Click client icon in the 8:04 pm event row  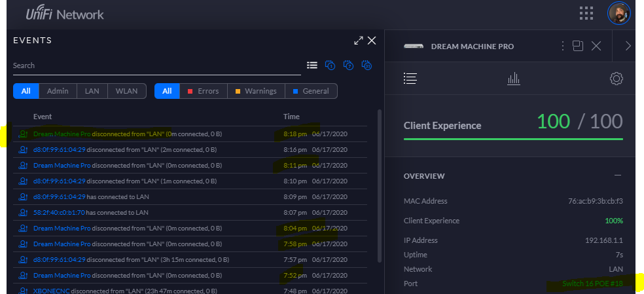tap(23, 229)
